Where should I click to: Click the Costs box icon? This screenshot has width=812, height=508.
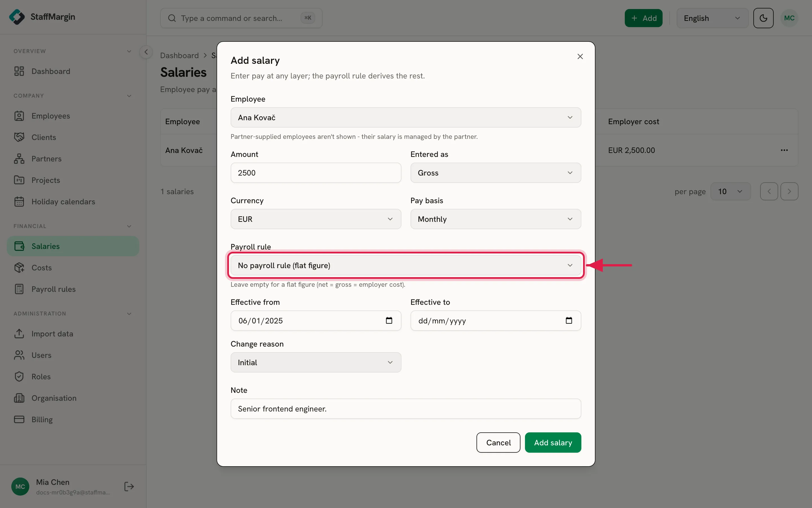pyautogui.click(x=19, y=268)
